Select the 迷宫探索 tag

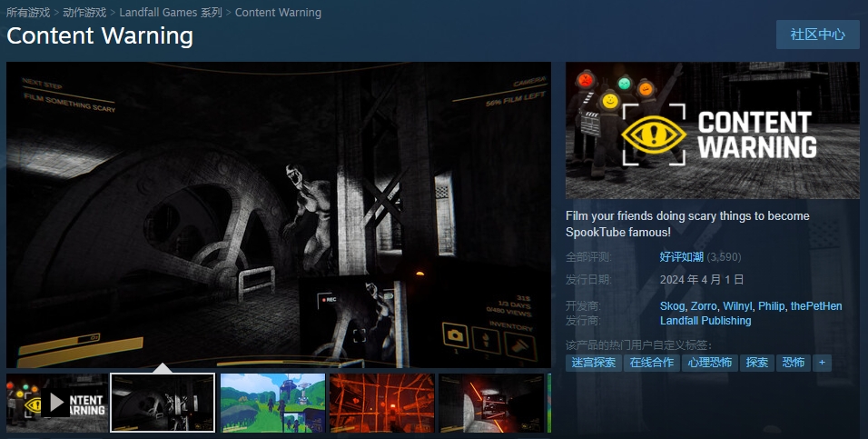click(594, 363)
